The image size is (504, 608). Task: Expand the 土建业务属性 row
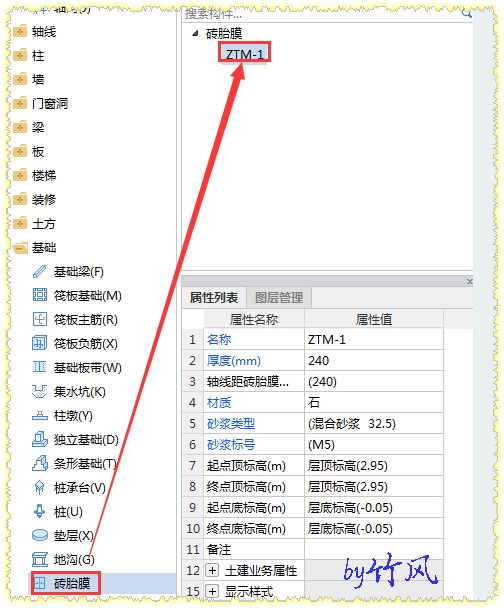point(212,570)
